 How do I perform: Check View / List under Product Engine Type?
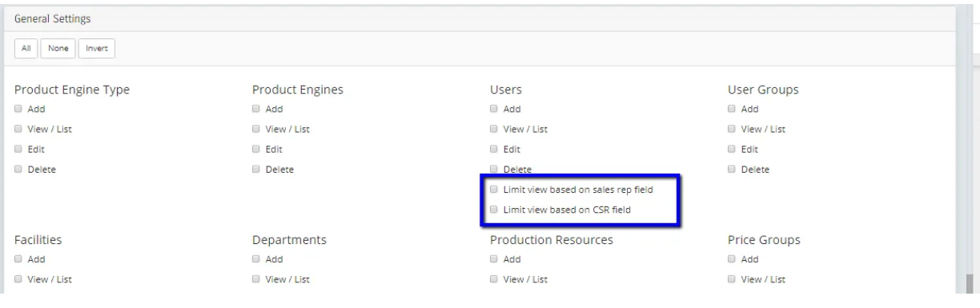pyautogui.click(x=18, y=129)
